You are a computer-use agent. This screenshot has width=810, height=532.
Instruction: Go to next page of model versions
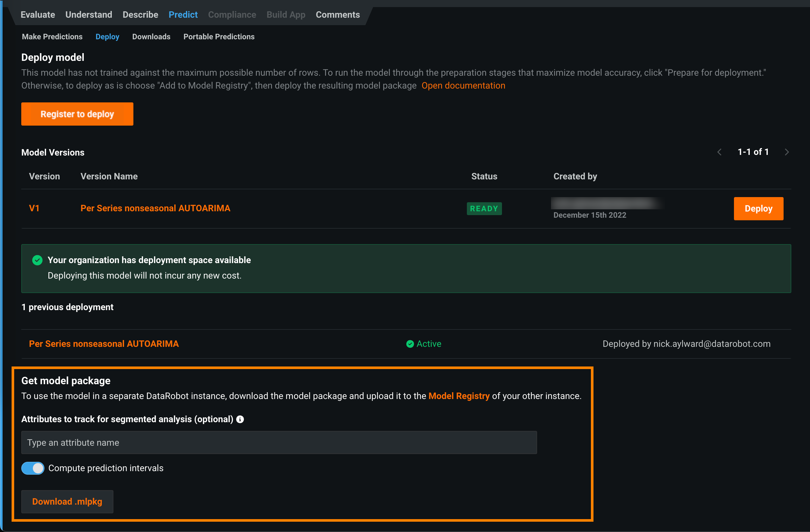(x=786, y=152)
